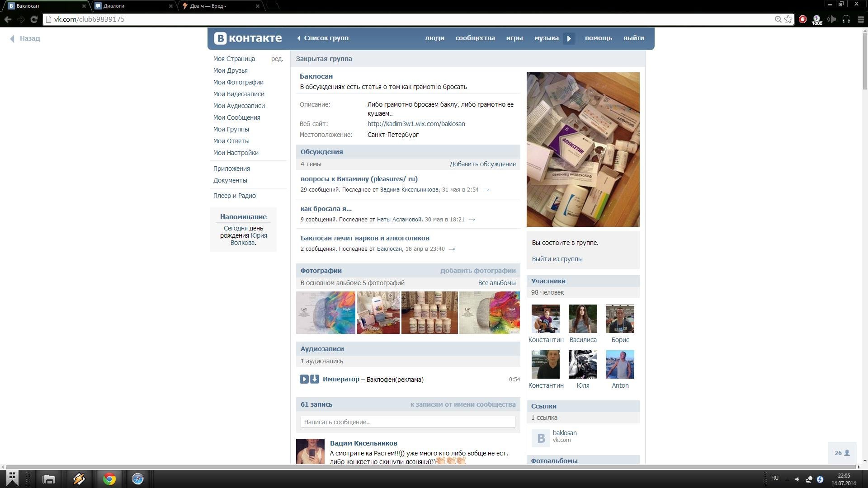868x488 pixels.
Task: Bookmark this page with the star icon
Action: (788, 19)
